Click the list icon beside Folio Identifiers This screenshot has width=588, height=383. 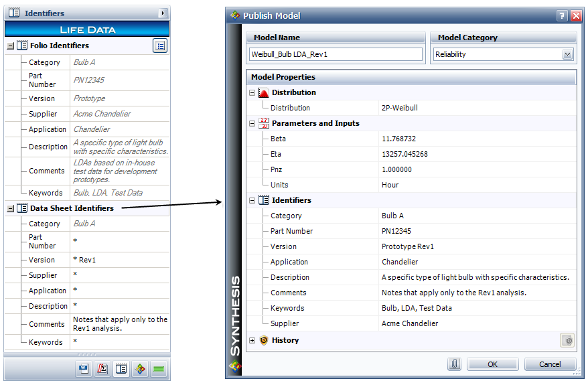pos(159,46)
